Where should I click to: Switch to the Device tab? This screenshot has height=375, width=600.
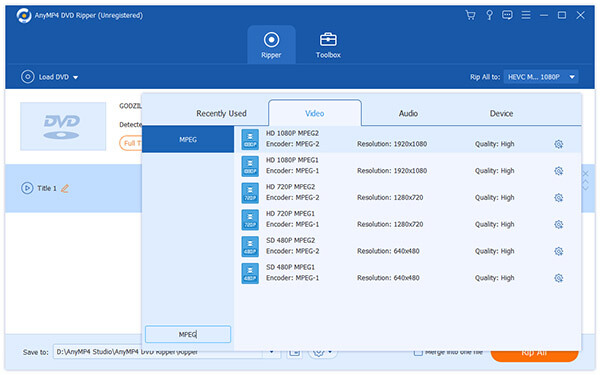click(x=501, y=114)
